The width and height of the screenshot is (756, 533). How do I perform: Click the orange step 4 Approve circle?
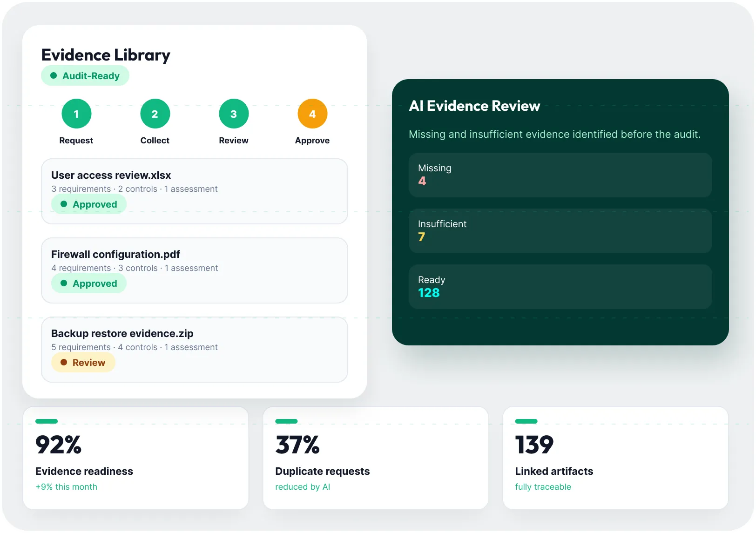pos(312,114)
